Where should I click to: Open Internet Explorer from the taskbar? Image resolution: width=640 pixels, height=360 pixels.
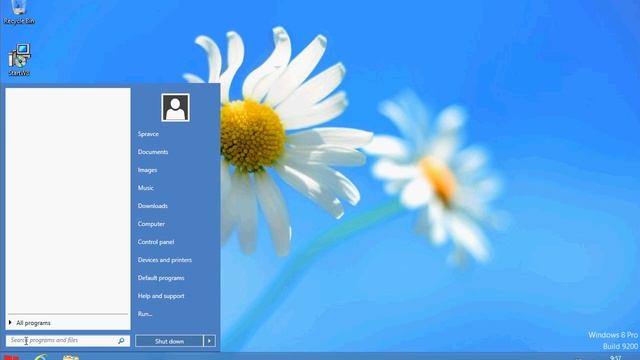tap(41, 357)
